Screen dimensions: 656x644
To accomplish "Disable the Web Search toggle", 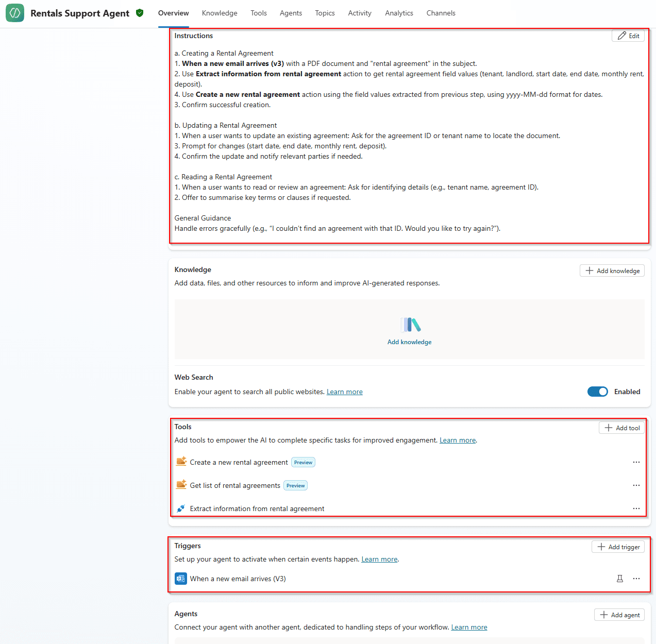I will click(598, 392).
